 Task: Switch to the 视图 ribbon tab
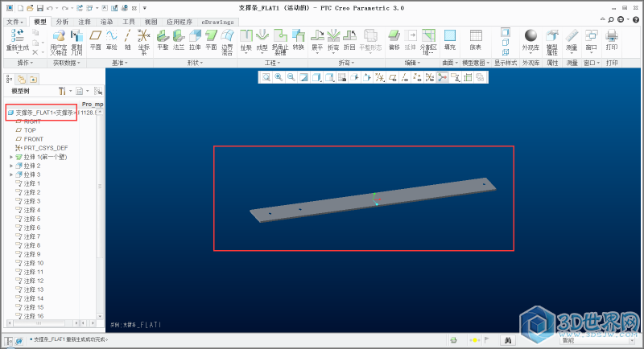151,22
